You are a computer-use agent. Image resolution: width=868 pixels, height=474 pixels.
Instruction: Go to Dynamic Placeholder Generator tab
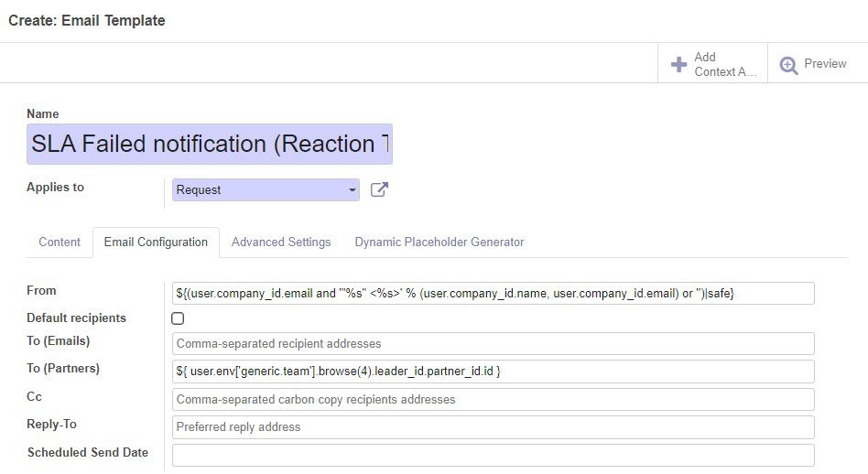click(x=439, y=242)
